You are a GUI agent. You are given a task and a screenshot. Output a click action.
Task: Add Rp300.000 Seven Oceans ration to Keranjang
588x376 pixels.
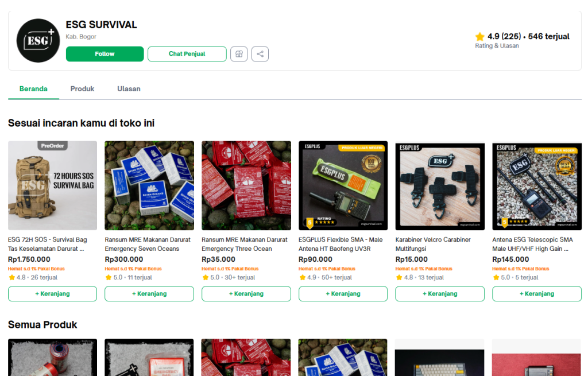pos(149,293)
